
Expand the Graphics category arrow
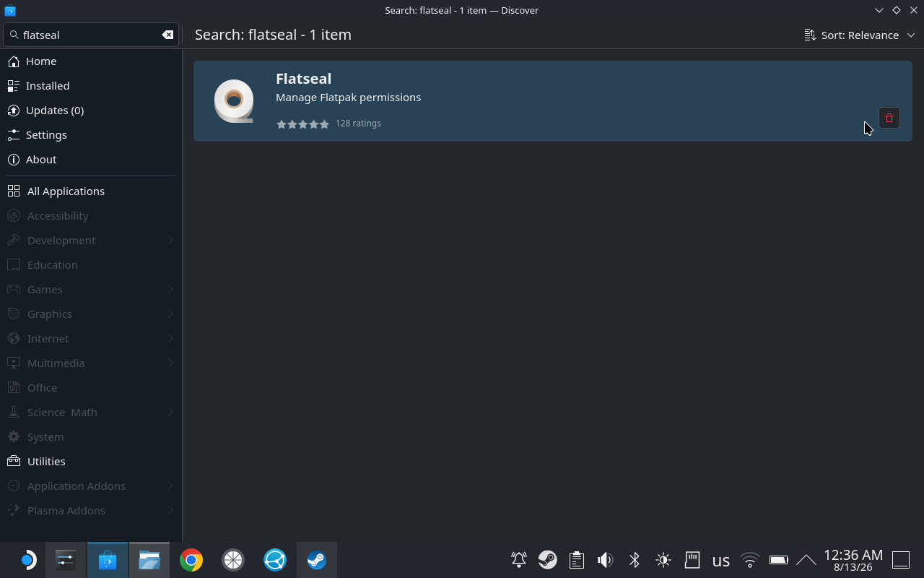[170, 314]
